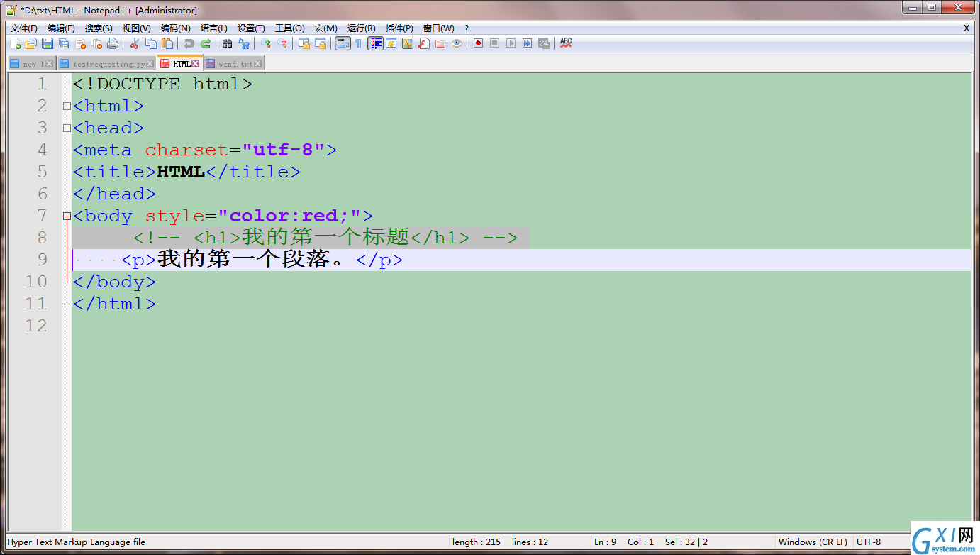Close the testrequestimg.py tab

click(x=150, y=64)
